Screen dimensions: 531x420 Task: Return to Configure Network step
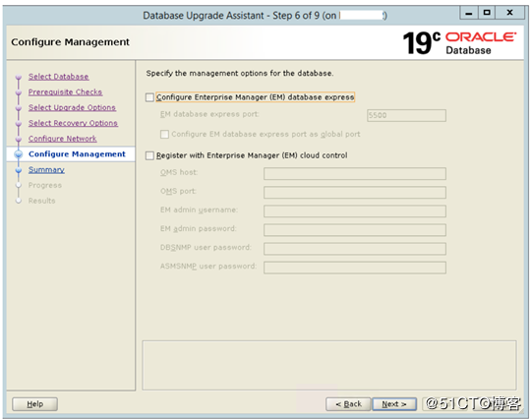pyautogui.click(x=63, y=139)
